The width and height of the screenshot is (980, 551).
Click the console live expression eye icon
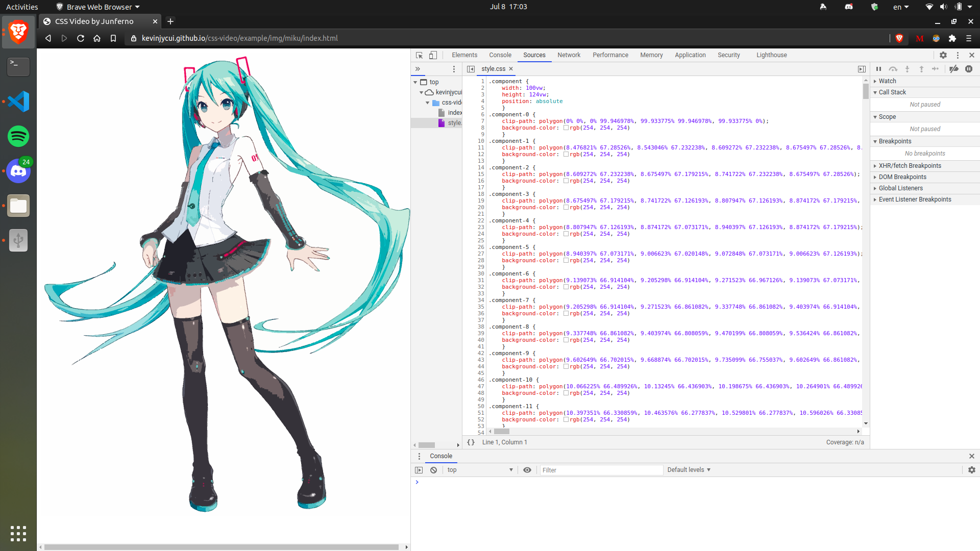click(527, 470)
